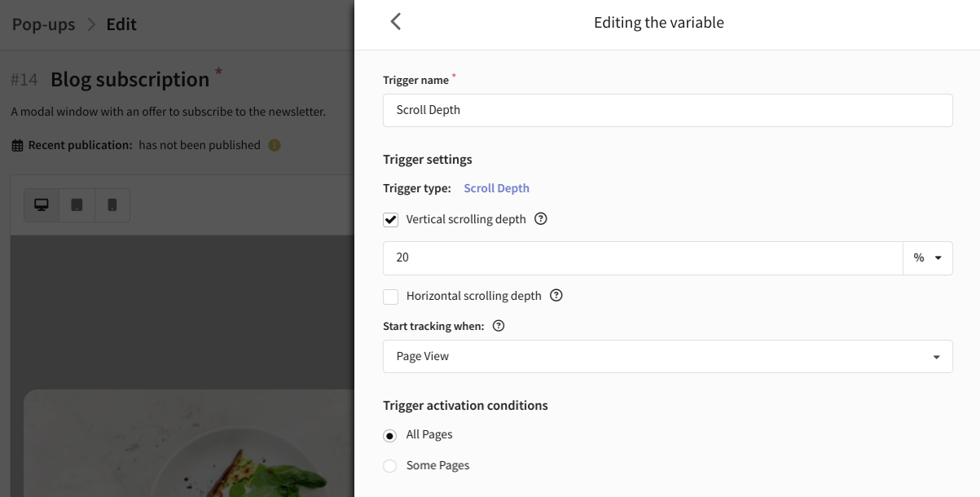Open help icon for Horizontal scrolling depth
The image size is (980, 497).
[556, 296]
